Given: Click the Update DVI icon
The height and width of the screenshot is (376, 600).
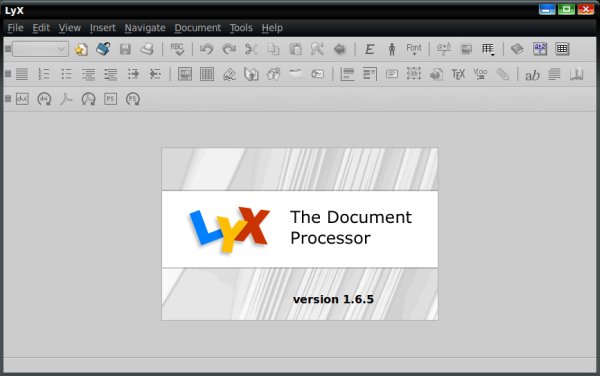Looking at the screenshot, I should (44, 99).
